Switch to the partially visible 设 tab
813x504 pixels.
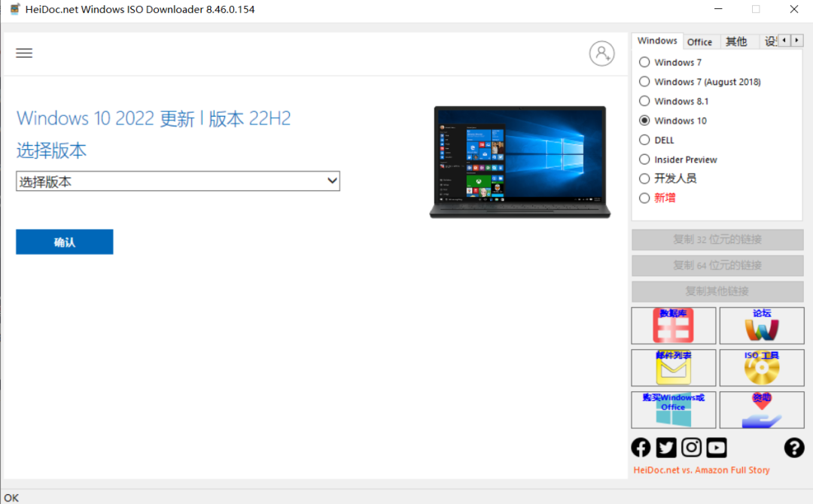pyautogui.click(x=769, y=42)
